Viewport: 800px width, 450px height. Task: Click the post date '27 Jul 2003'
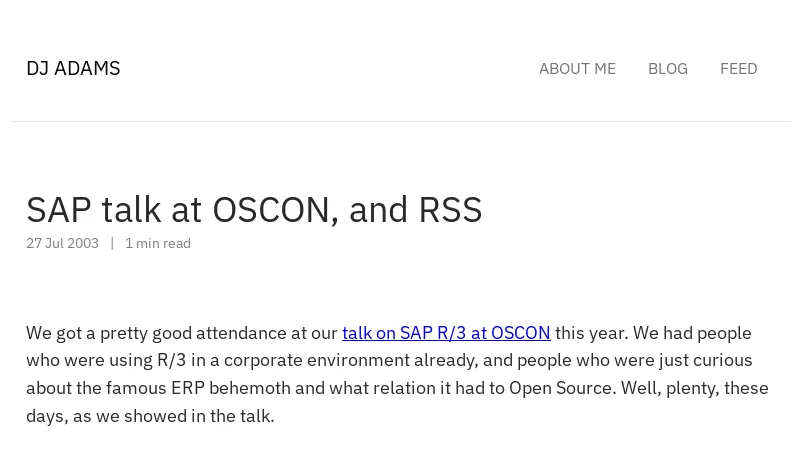(x=62, y=243)
